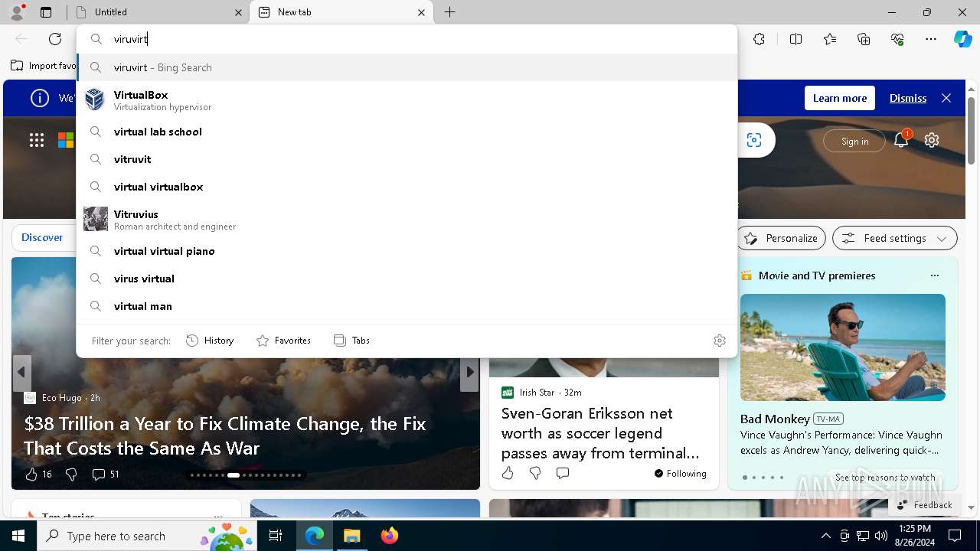Open the visual search camera icon
Image resolution: width=980 pixels, height=551 pixels.
tap(754, 140)
